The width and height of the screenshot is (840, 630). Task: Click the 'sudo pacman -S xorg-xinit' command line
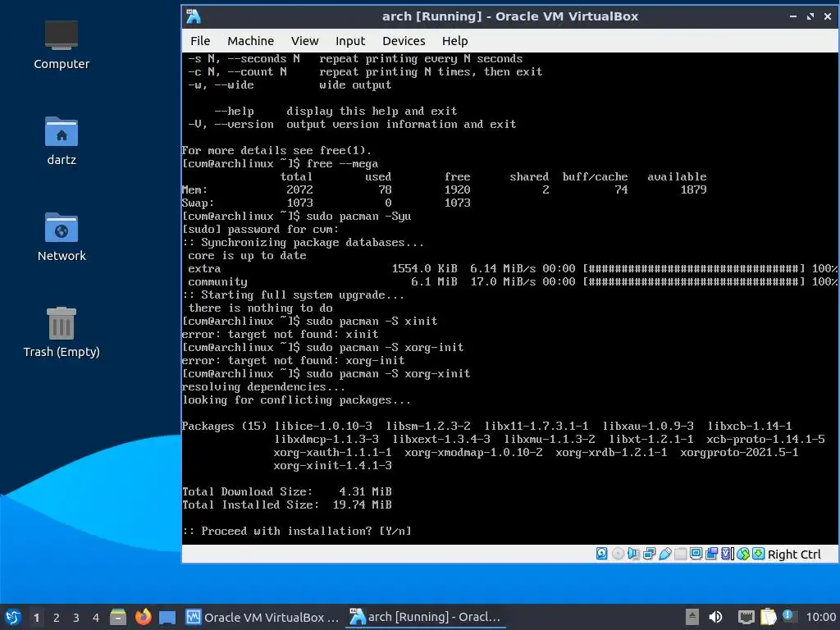326,373
